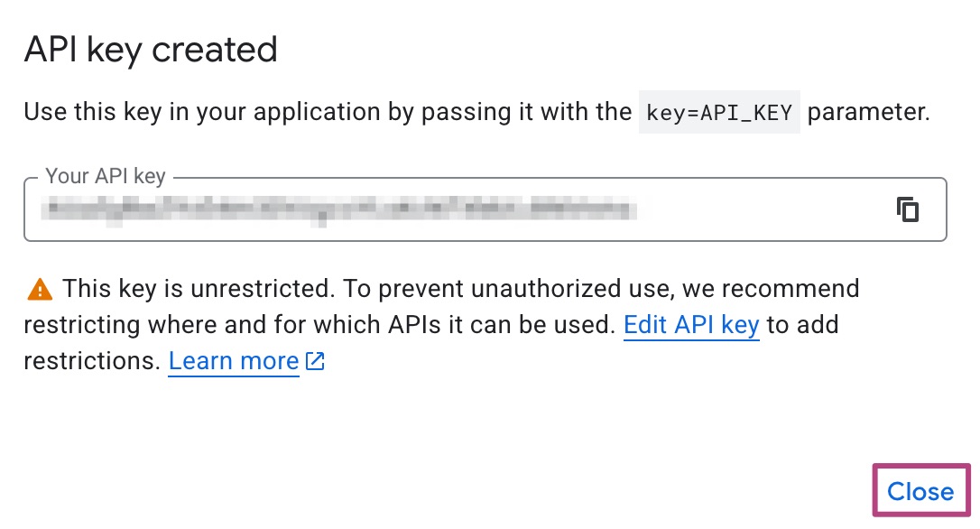Copy the API key with the copy icon
This screenshot has height=529, width=980.
pyautogui.click(x=908, y=209)
